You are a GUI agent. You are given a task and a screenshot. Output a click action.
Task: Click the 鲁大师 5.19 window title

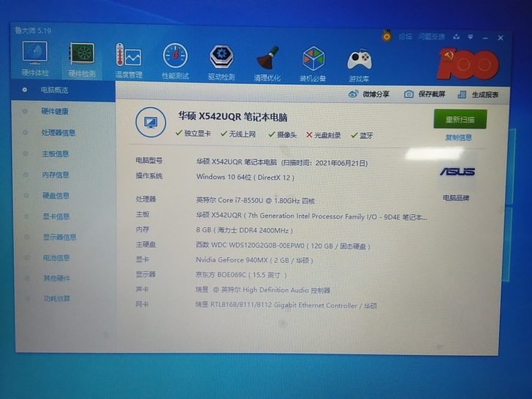click(x=33, y=31)
